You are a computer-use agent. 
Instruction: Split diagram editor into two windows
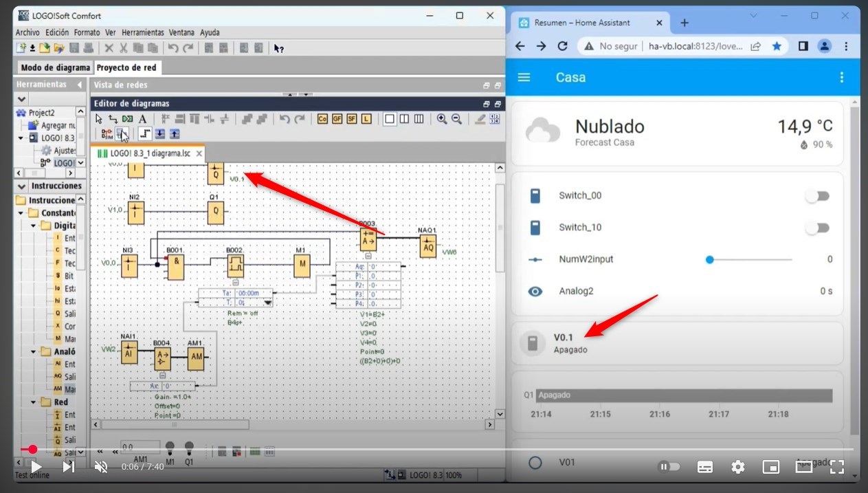point(404,119)
